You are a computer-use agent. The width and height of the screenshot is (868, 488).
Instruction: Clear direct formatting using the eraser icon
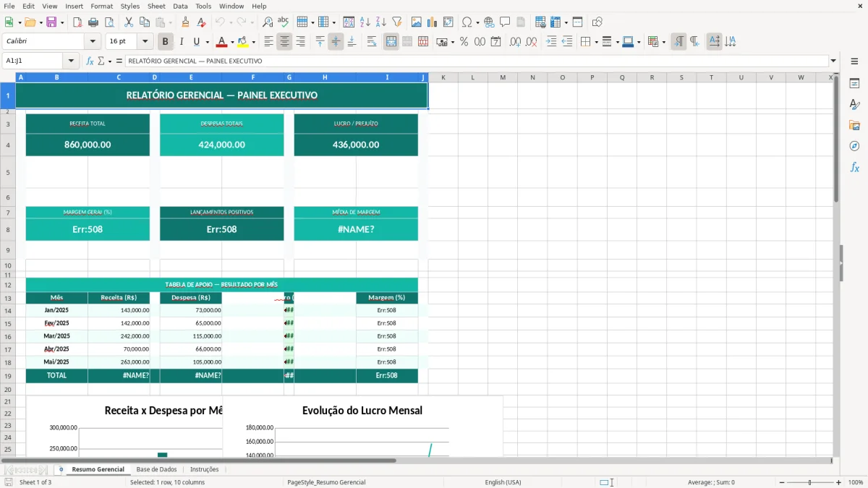click(202, 22)
